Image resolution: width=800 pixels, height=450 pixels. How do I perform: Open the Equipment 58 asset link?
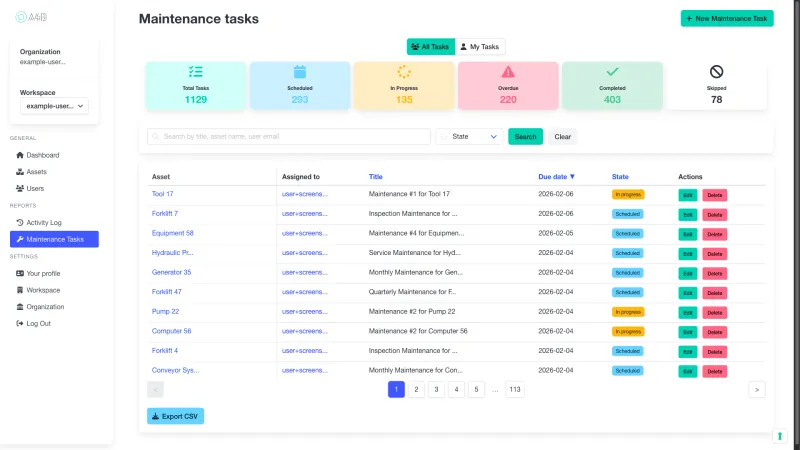tap(172, 233)
